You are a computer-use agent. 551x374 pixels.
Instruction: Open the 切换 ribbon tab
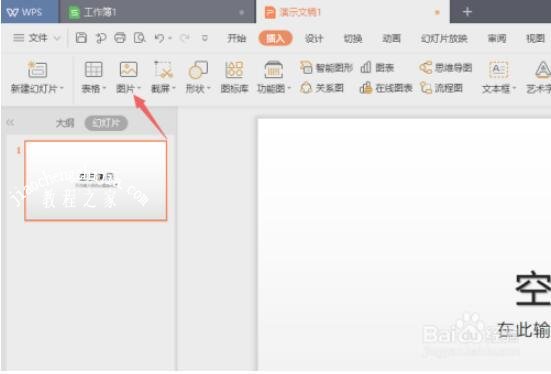[x=352, y=38]
